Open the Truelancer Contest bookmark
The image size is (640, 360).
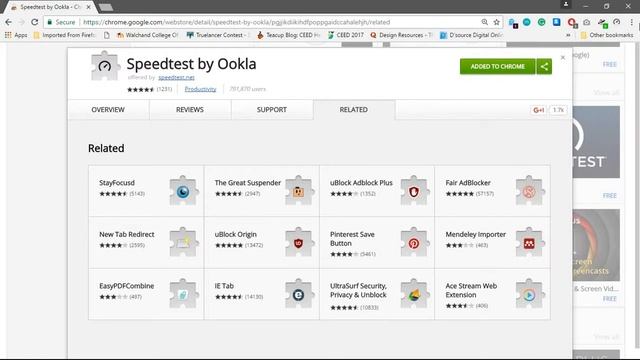click(217, 35)
